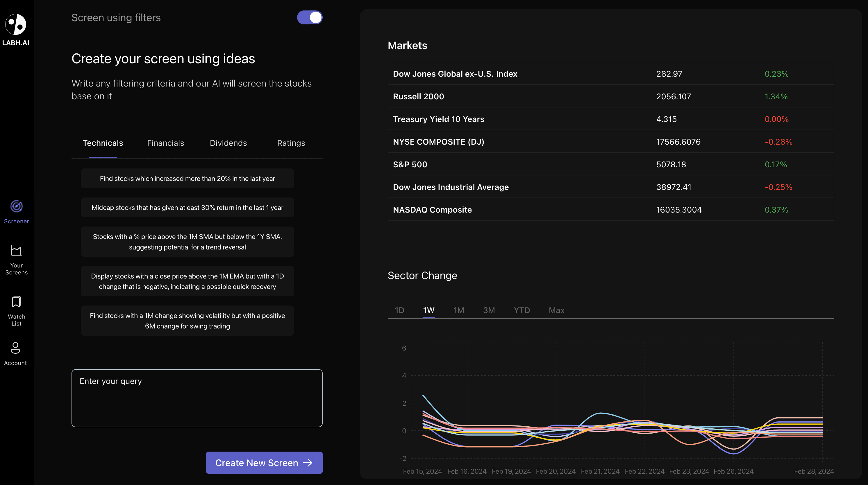Screen dimensions: 868x485
Task: Select the 1D sector change range
Action: pyautogui.click(x=399, y=310)
